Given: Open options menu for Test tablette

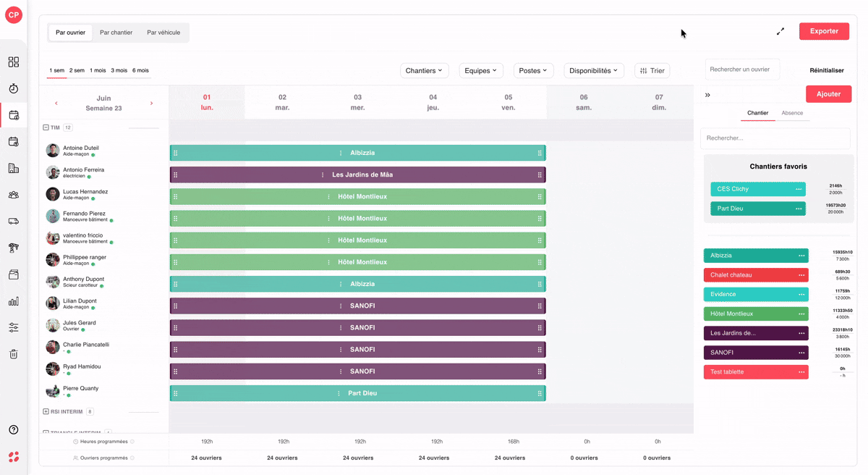Looking at the screenshot, I should click(x=801, y=372).
